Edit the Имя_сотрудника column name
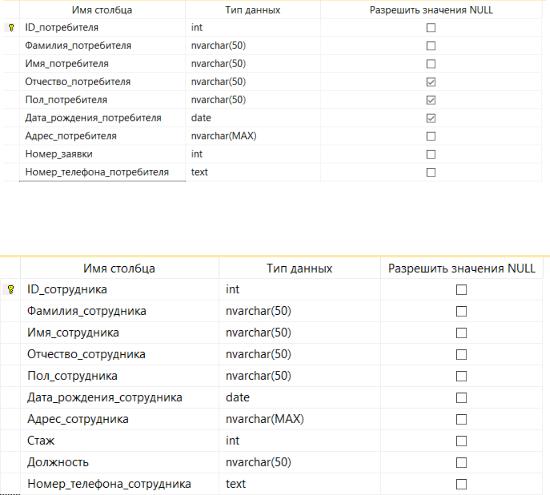Viewport: 550px width, 495px height. pyautogui.click(x=120, y=333)
